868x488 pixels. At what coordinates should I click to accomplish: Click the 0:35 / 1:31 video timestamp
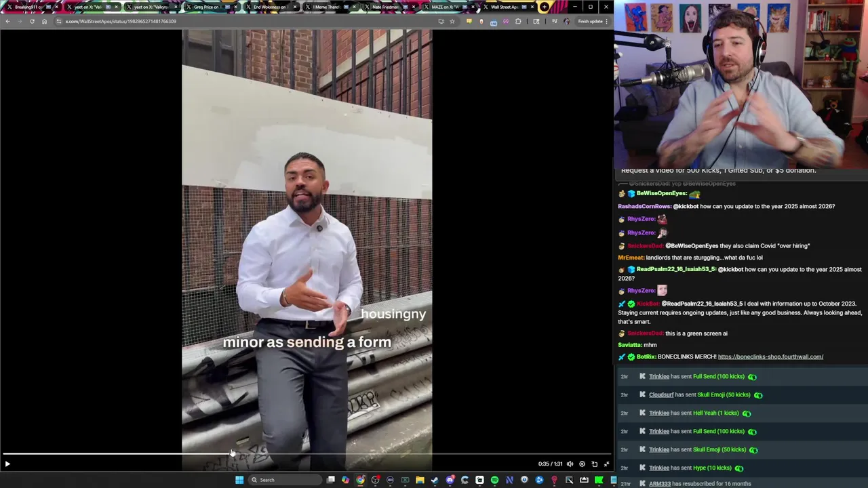(550, 464)
